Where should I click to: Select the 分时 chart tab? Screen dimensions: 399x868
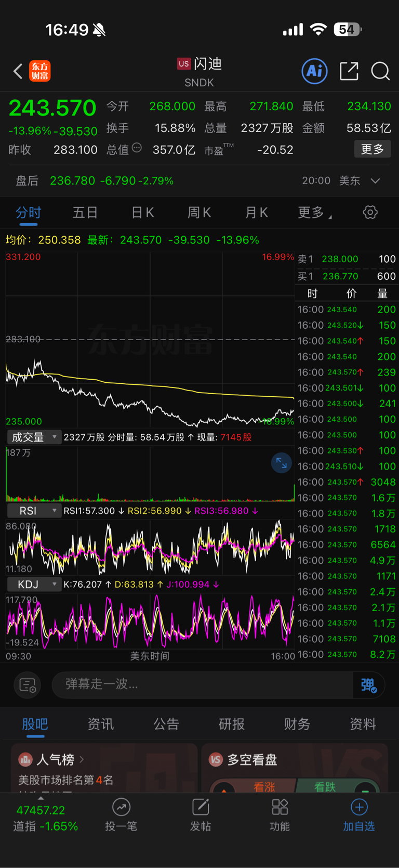coord(29,213)
